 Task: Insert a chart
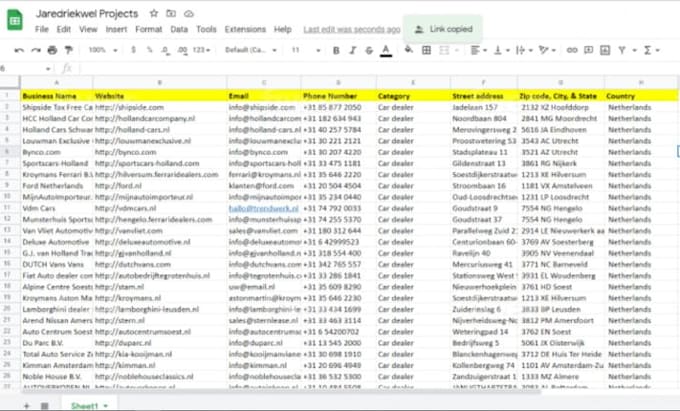(x=605, y=50)
